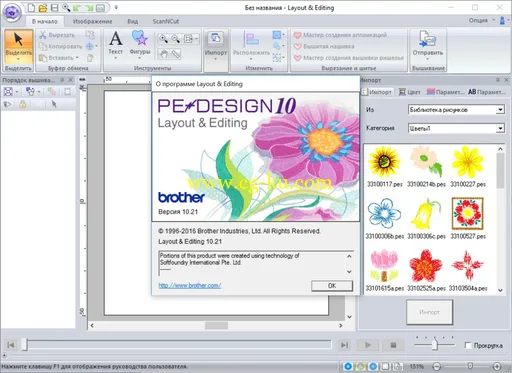Image resolution: width=512 pixels, height=373 pixels.
Task: Click the Undo green arrow icon
Action: [x=77, y=7]
